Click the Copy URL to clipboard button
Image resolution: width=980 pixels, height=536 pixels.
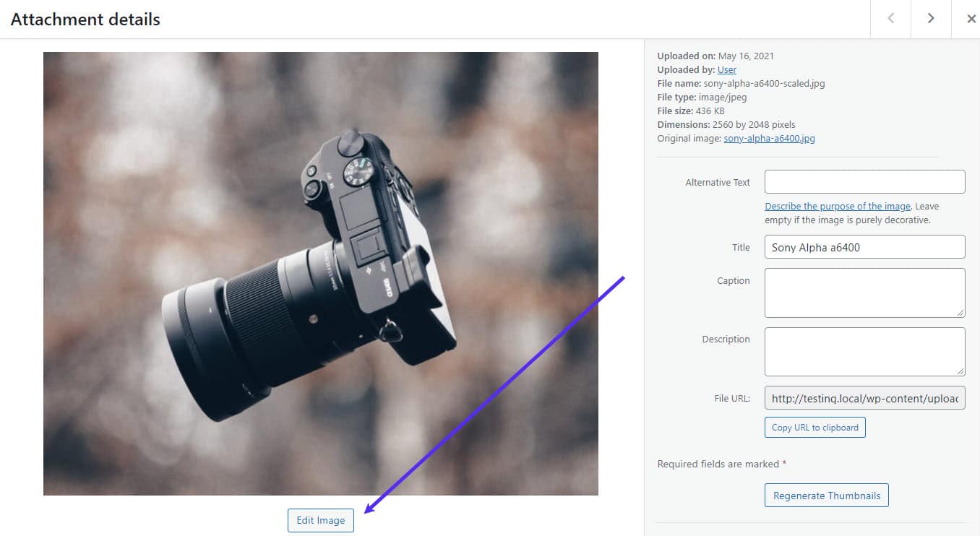click(814, 427)
